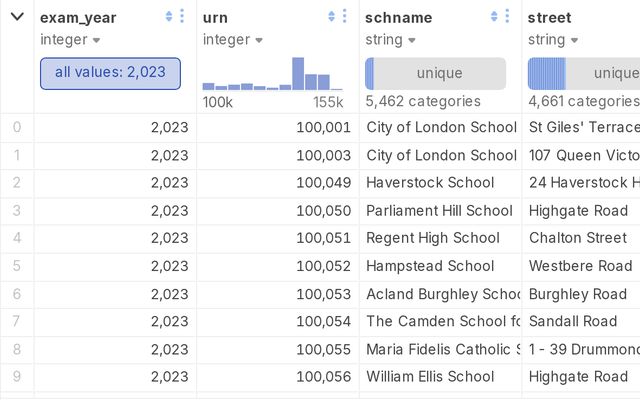Click the 'all values: 2,023' filter pill
This screenshot has width=640, height=400.
tap(110, 73)
